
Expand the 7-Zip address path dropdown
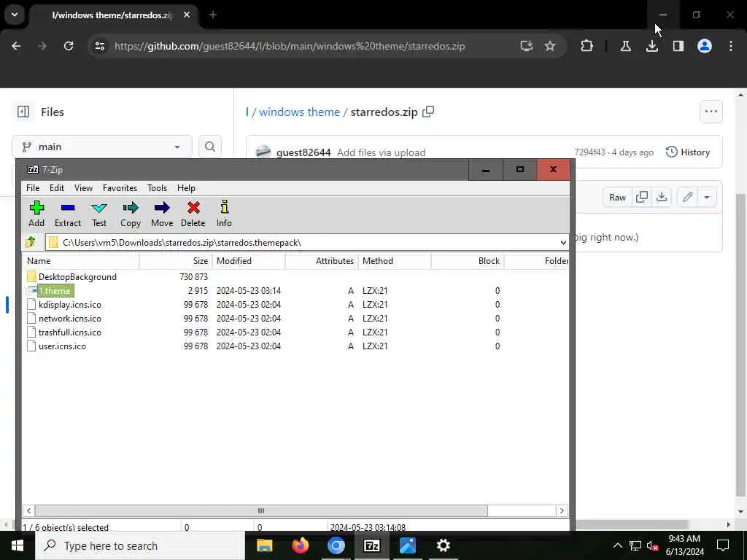[x=563, y=242]
